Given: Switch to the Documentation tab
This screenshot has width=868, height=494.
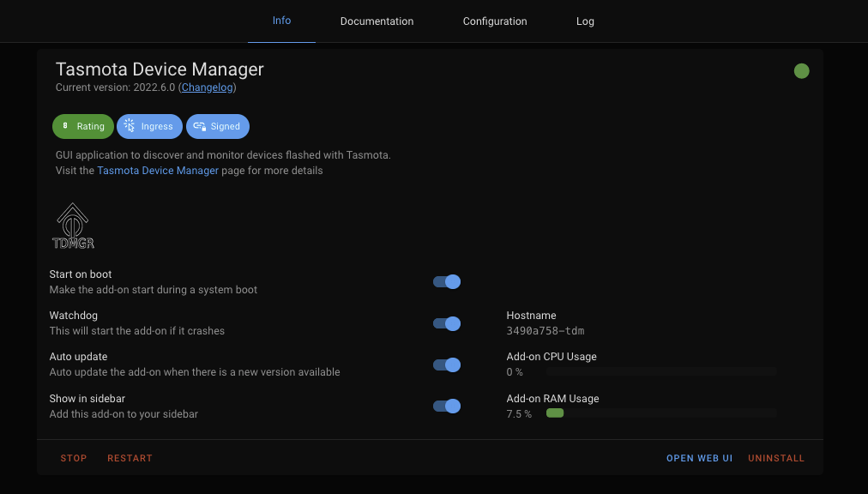Looking at the screenshot, I should point(377,21).
